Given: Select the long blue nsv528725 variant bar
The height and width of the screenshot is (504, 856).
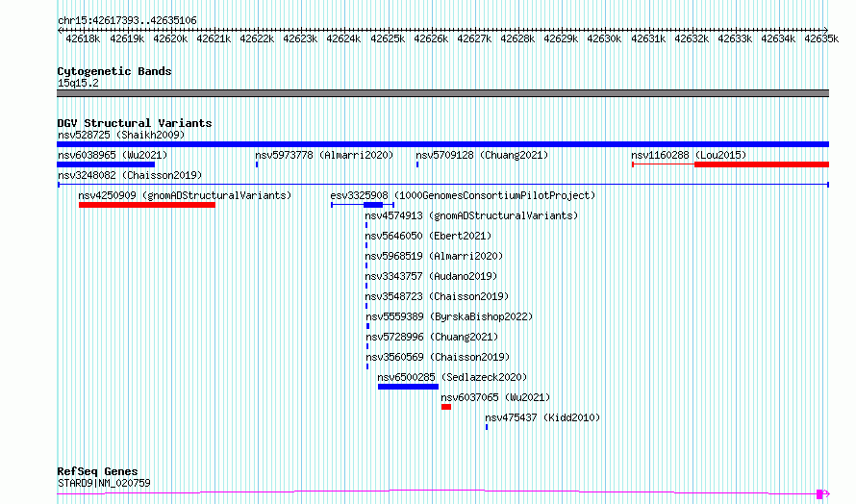Looking at the screenshot, I should click(x=442, y=144).
